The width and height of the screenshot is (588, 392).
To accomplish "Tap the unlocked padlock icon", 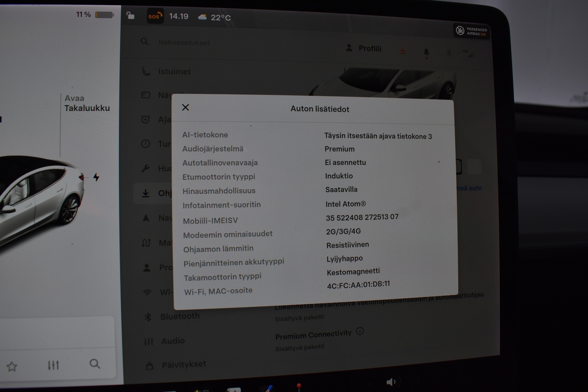I will (x=130, y=16).
